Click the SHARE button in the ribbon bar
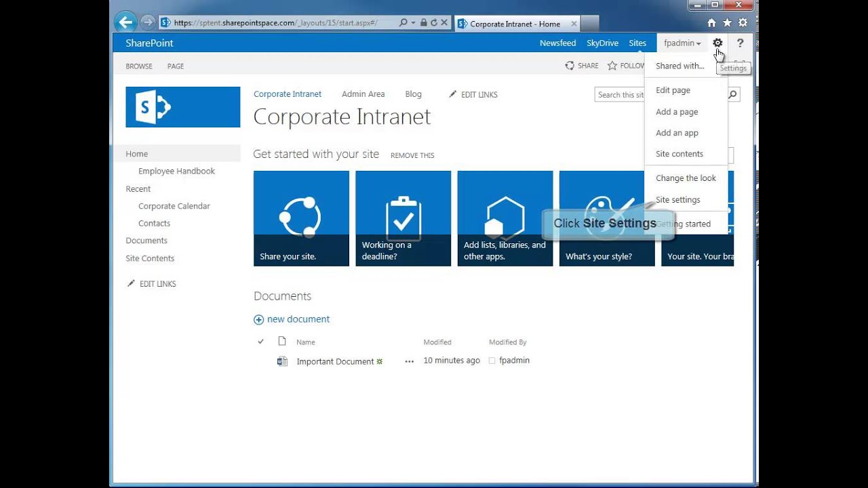Screen dimensions: 868x488 (x=582, y=66)
